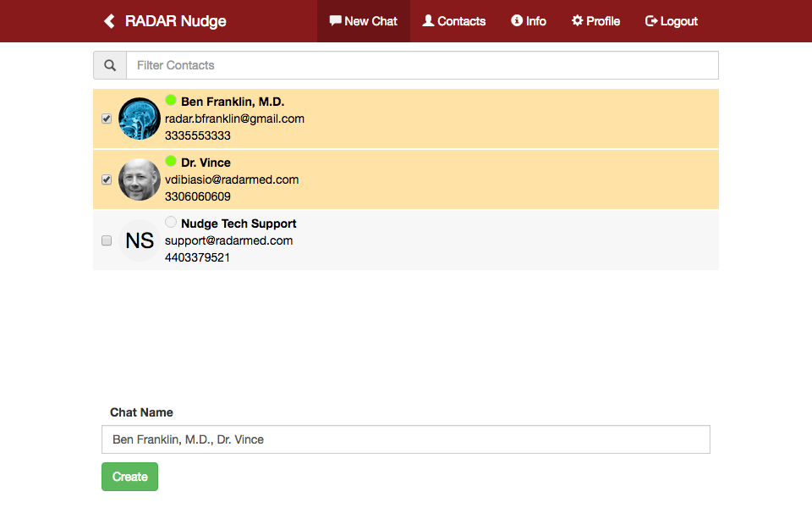Screen dimensions: 812x508
Task: Open the New Chat tab
Action: coord(364,21)
